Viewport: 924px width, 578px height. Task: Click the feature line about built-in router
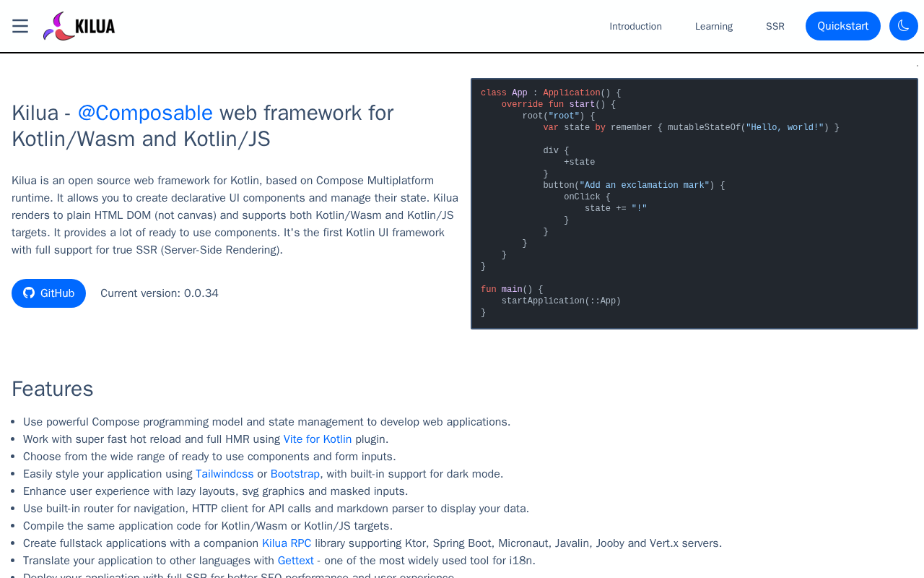click(x=276, y=509)
